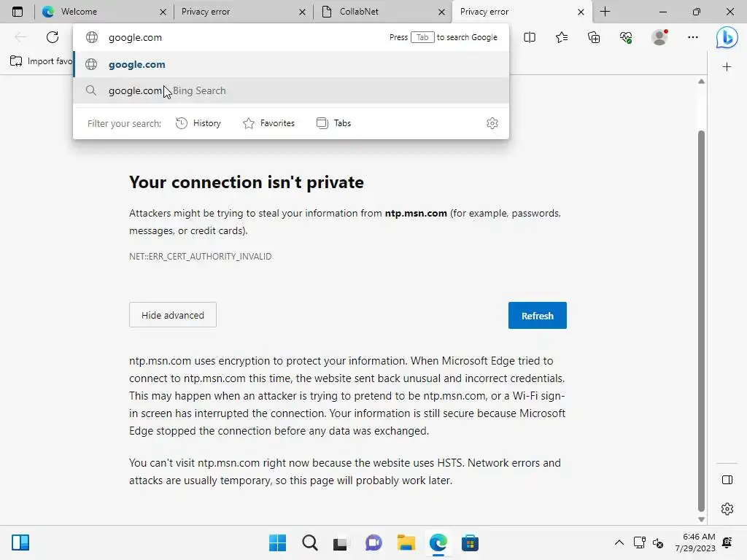Click the page vertical scrollbar
This screenshot has height=560, width=747.
(x=701, y=321)
